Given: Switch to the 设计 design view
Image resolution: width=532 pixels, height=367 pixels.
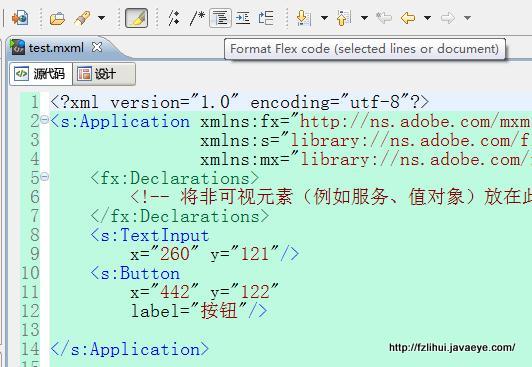Looking at the screenshot, I should click(x=104, y=74).
